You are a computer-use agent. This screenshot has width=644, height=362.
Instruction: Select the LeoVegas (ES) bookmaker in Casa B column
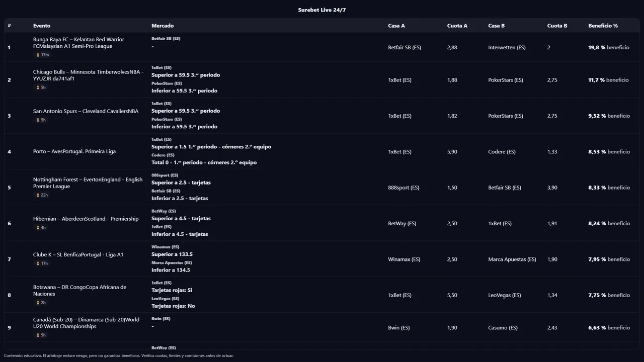[504, 295]
